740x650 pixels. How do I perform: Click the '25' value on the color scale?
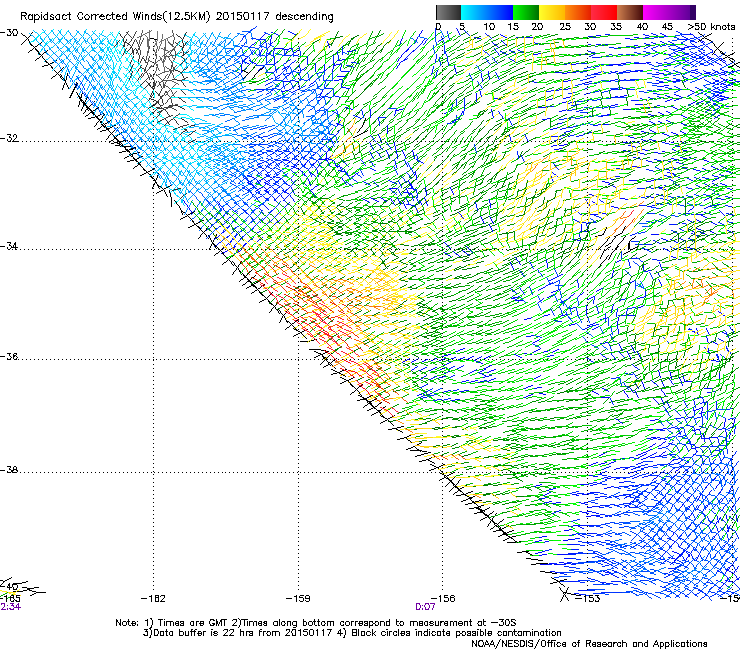coord(565,27)
